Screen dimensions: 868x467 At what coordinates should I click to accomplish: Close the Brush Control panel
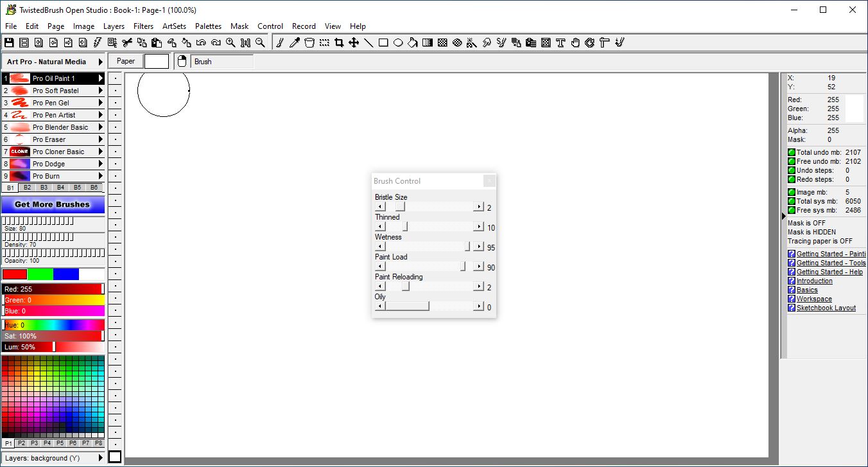(x=489, y=181)
